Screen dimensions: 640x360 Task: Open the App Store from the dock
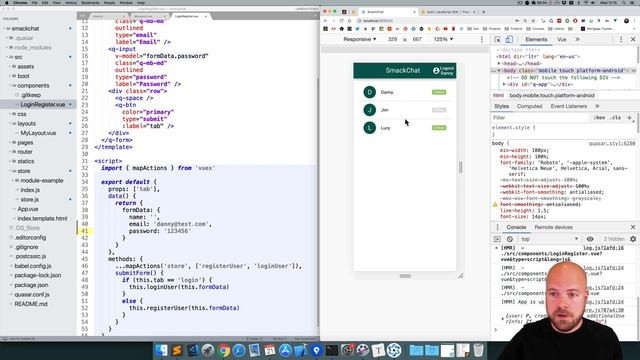[x=285, y=350]
